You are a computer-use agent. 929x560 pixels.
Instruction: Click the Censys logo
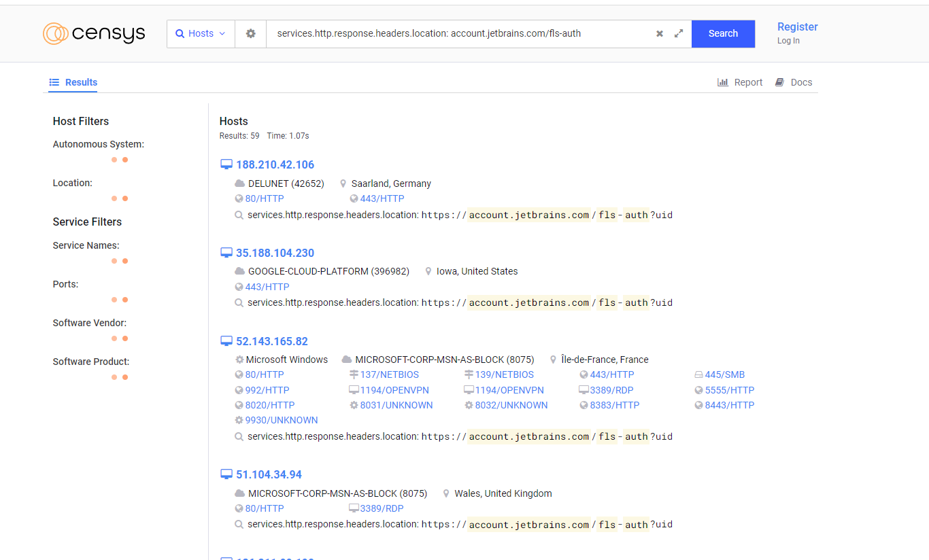point(94,33)
